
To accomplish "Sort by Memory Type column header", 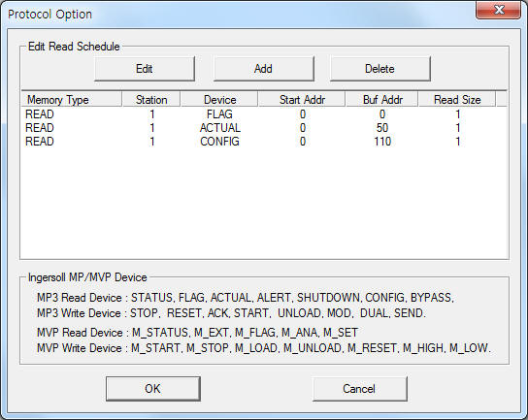I will coord(72,100).
